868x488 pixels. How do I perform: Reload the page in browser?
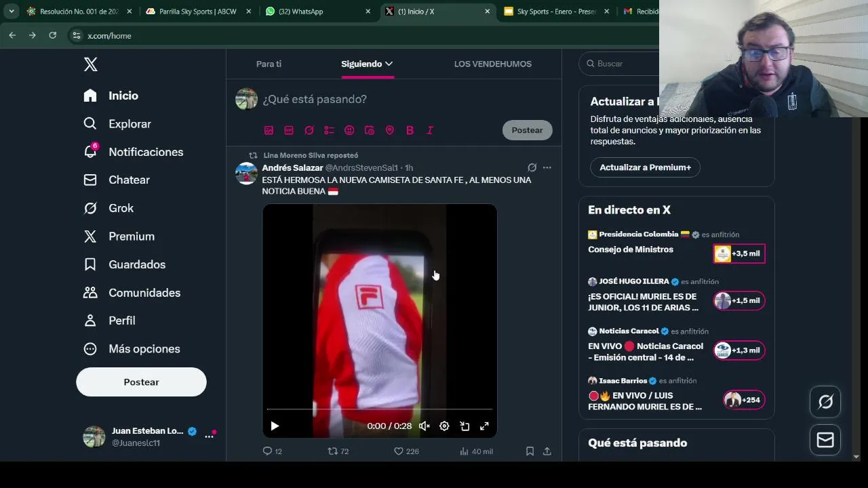point(52,35)
